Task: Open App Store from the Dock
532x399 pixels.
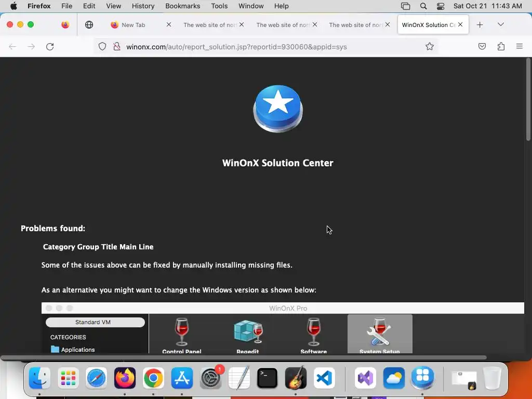Action: pos(182,378)
